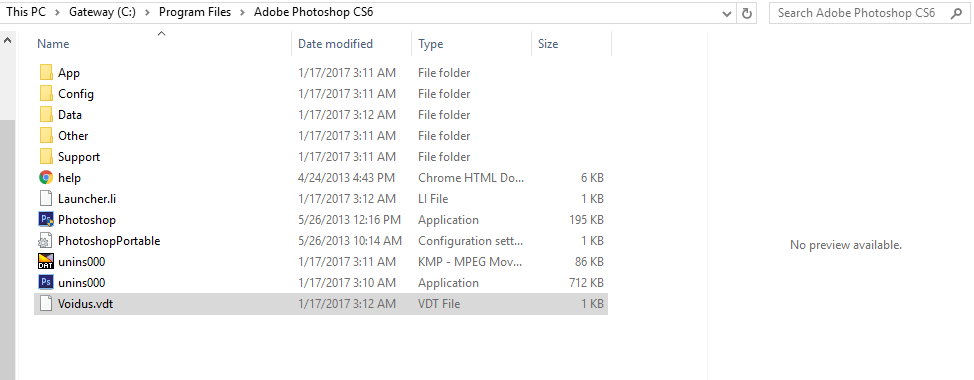
Task: Expand the chevron after This PC
Action: [57, 12]
